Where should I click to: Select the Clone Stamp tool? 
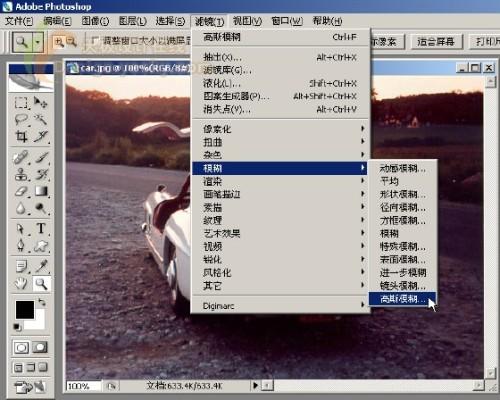21,174
